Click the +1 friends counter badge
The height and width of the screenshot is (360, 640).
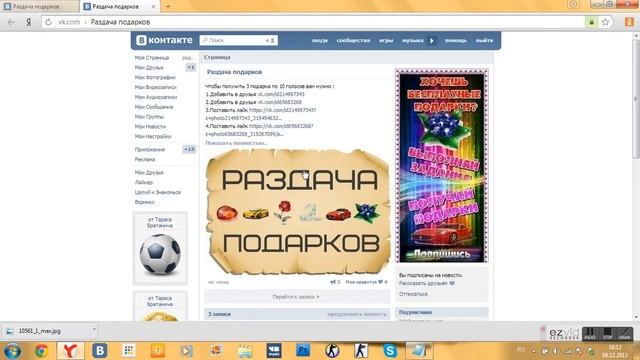tap(191, 67)
